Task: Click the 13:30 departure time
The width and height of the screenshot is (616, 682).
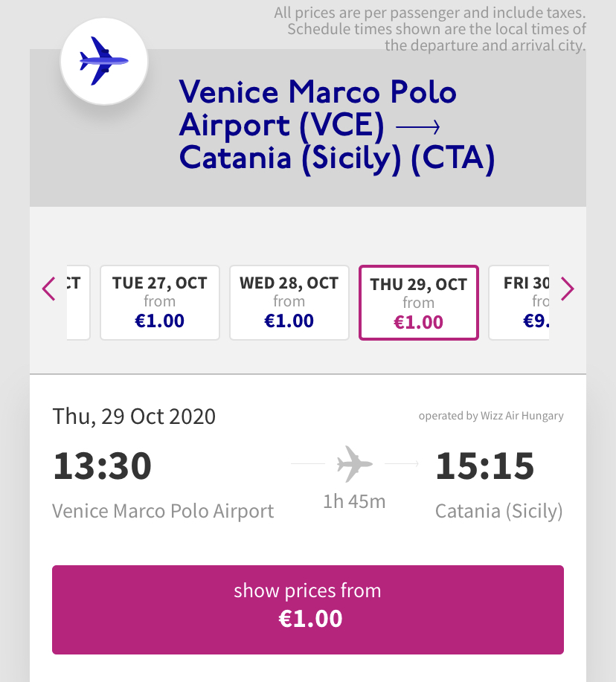Action: [102, 466]
